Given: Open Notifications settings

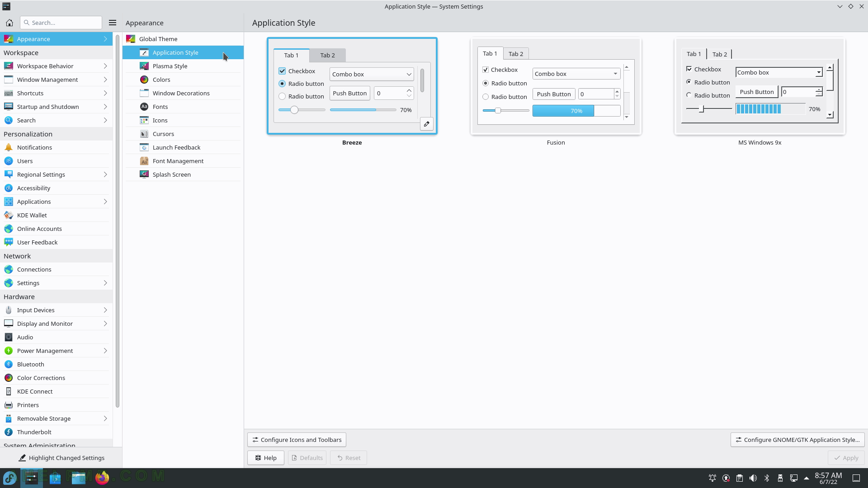Looking at the screenshot, I should (x=56, y=147).
